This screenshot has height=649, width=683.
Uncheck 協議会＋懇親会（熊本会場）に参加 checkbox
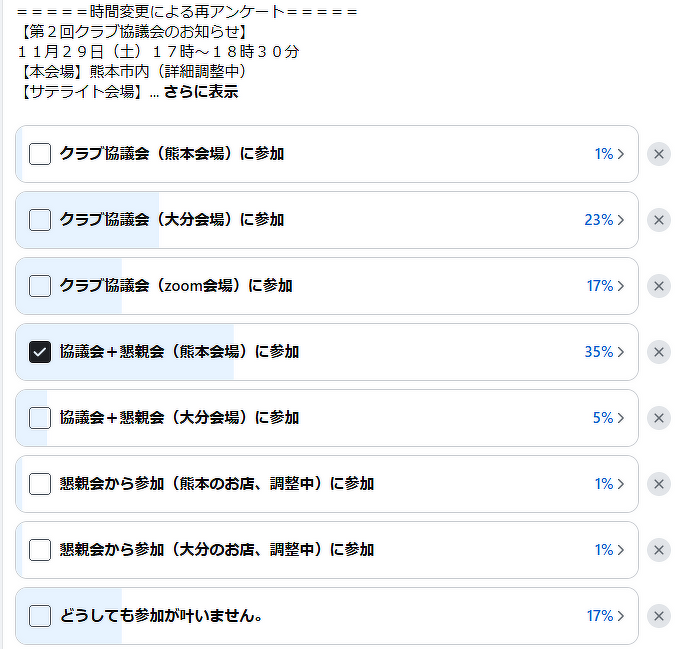pos(40,352)
